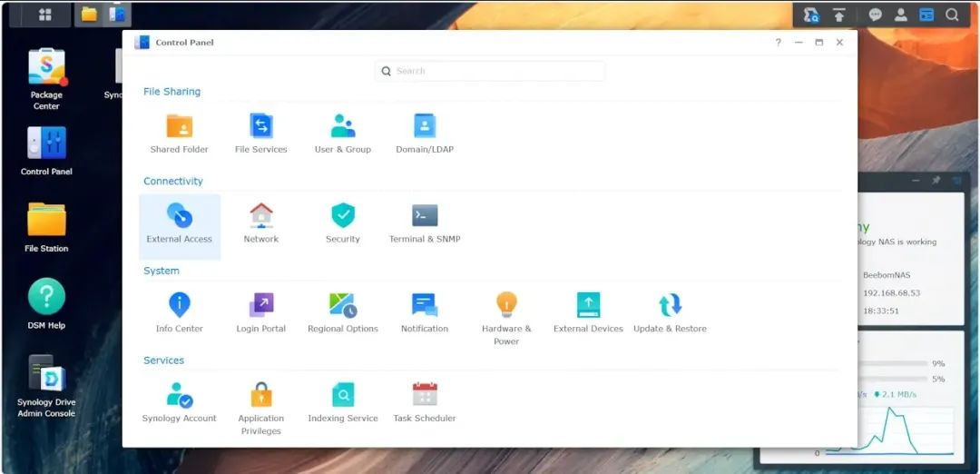Viewport: 980px width, 474px height.
Task: Open Task Scheduler
Action: [x=425, y=402]
